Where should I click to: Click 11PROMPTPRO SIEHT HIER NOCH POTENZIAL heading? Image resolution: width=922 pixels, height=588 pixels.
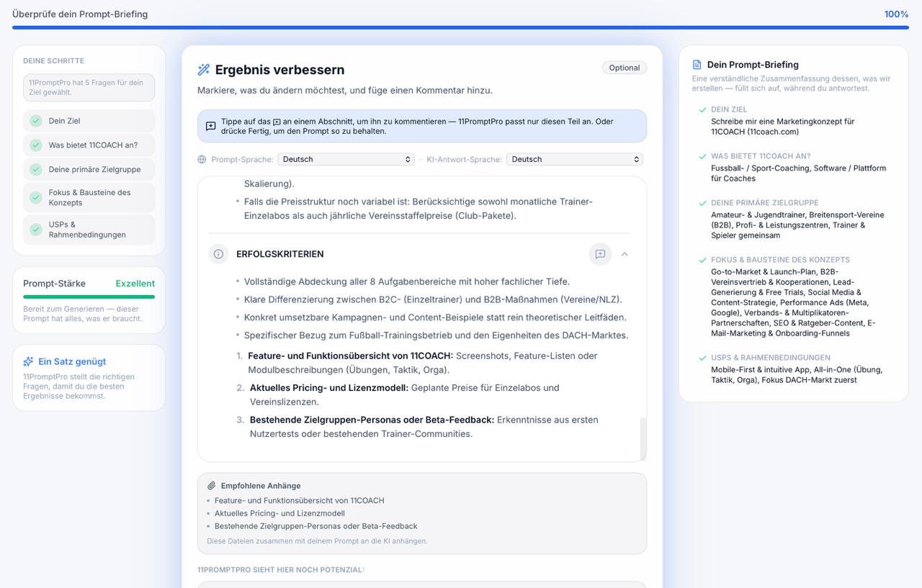tap(281, 570)
